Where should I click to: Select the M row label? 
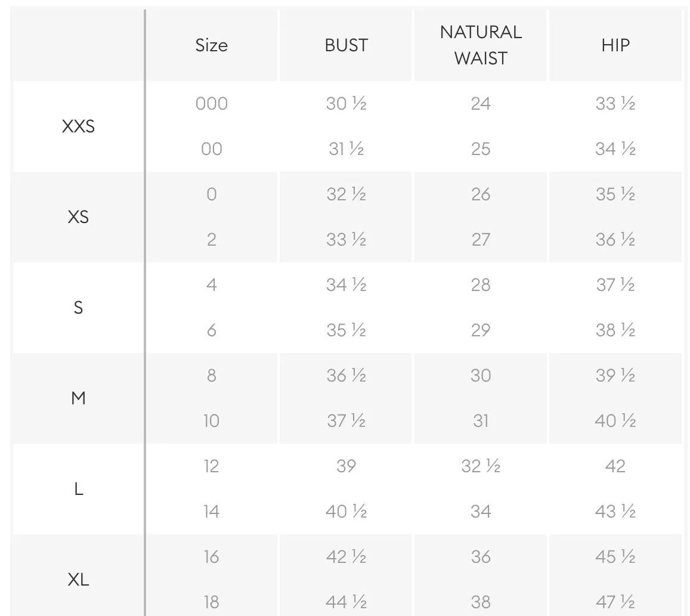(78, 398)
